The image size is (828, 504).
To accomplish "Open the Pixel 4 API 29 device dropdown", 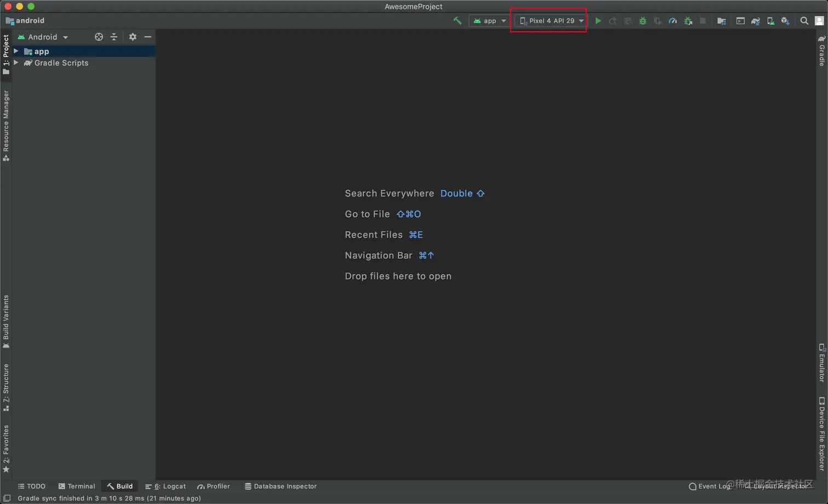I will [551, 21].
